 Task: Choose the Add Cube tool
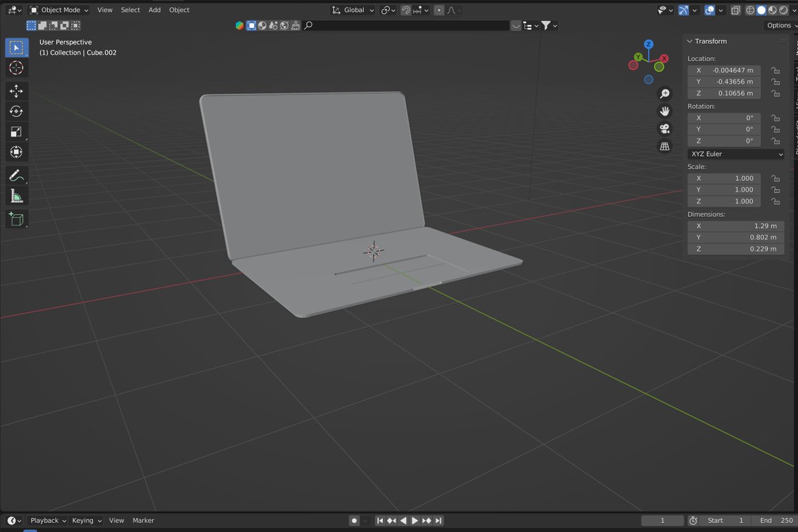[x=17, y=219]
